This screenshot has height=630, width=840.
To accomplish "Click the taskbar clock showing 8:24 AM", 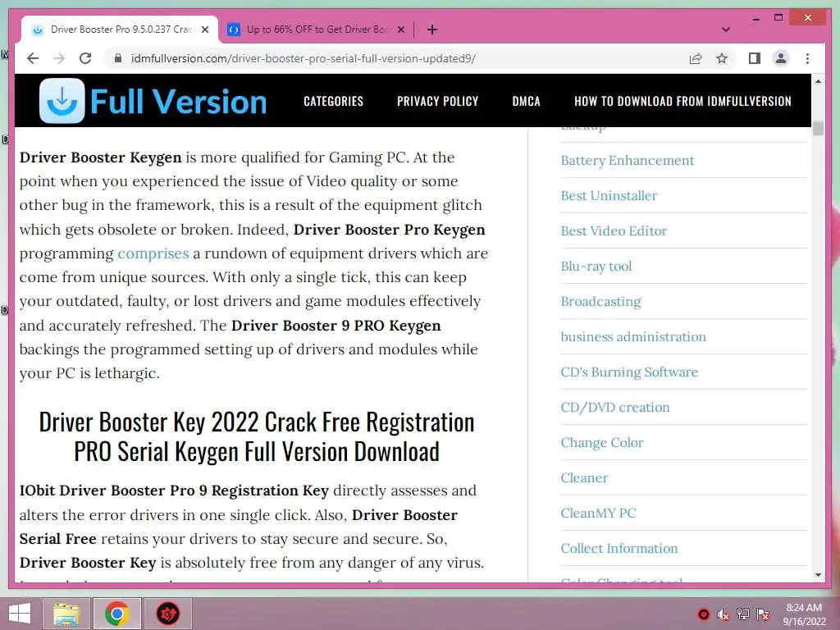I will [804, 614].
